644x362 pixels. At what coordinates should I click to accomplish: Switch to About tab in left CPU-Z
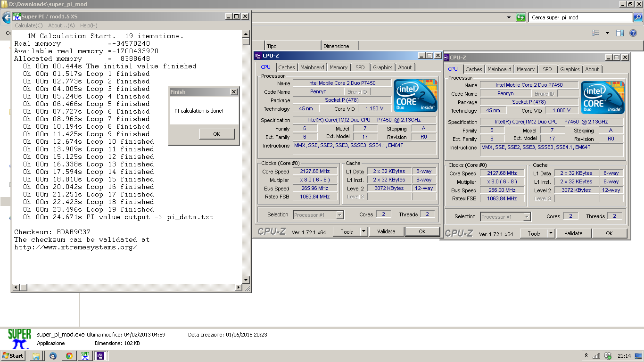click(405, 67)
